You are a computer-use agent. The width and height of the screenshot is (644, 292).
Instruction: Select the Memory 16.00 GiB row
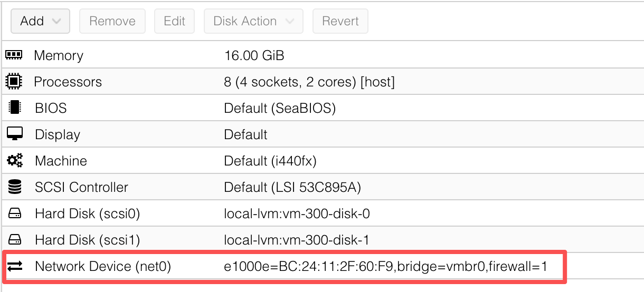tap(254, 55)
